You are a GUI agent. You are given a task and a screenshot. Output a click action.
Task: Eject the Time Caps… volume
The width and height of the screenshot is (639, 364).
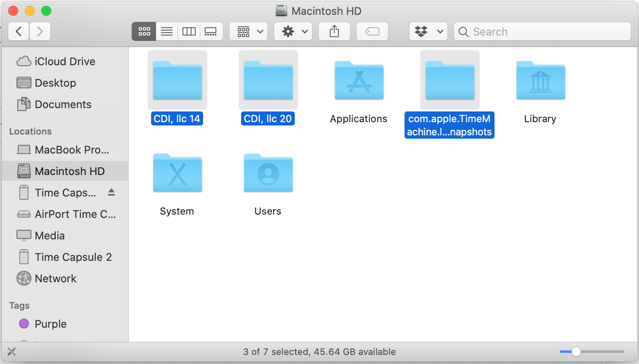tap(111, 192)
